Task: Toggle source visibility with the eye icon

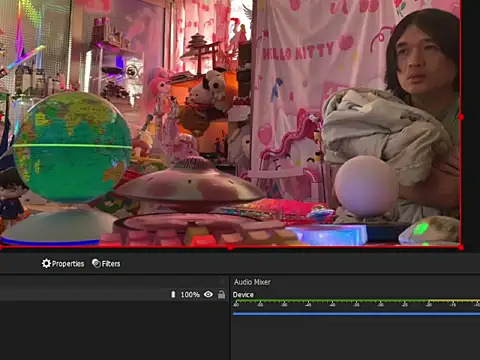Action: [208, 294]
